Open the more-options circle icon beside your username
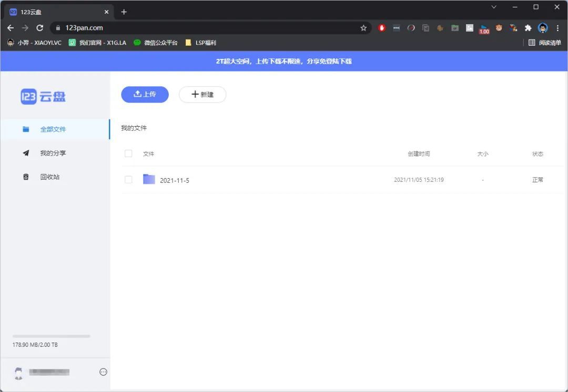568x392 pixels. 103,372
